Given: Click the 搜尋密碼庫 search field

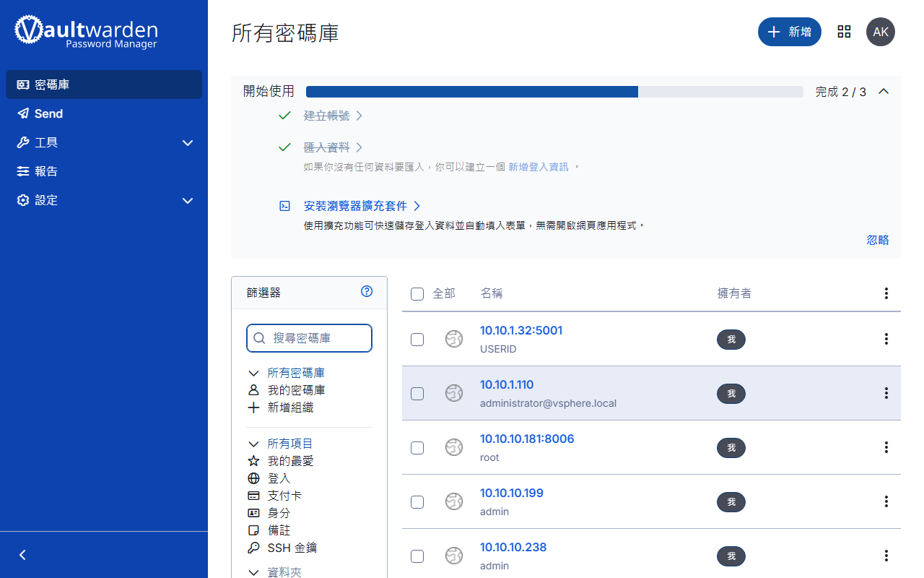Looking at the screenshot, I should pos(309,338).
